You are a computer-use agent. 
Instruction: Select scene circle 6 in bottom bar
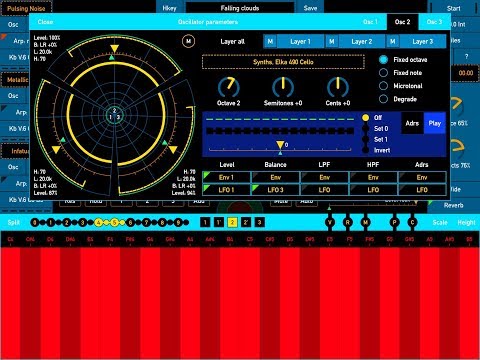point(130,222)
